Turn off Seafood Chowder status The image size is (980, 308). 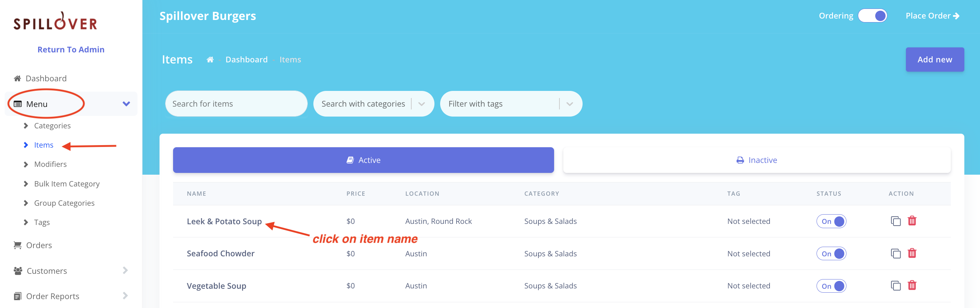831,253
